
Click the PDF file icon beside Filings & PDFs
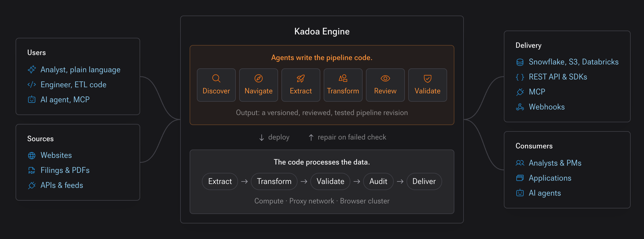[32, 170]
